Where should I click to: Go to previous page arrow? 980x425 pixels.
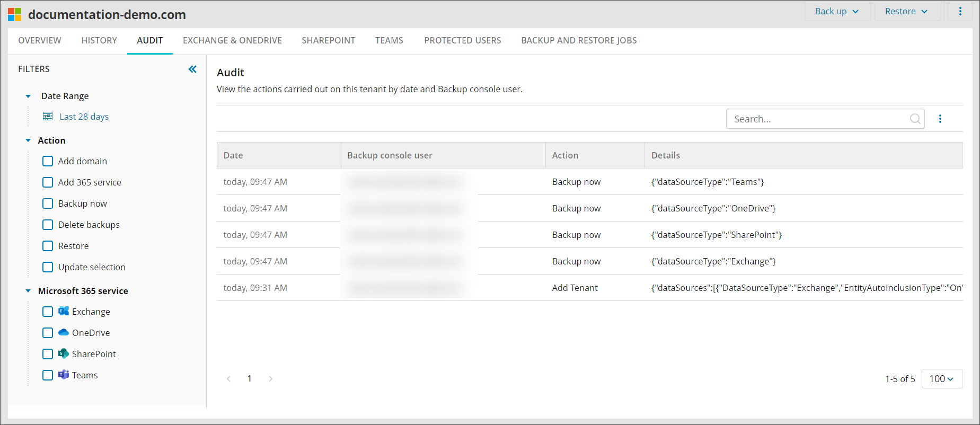229,378
